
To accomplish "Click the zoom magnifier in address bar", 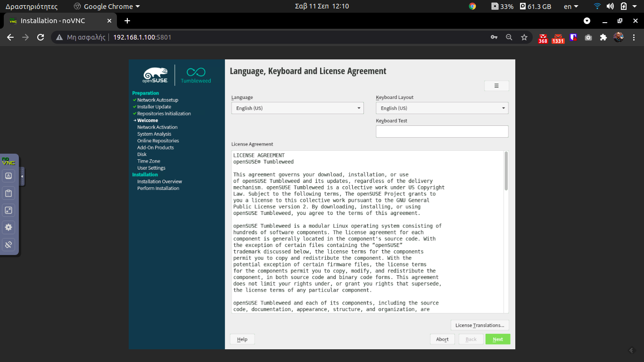I will click(509, 37).
